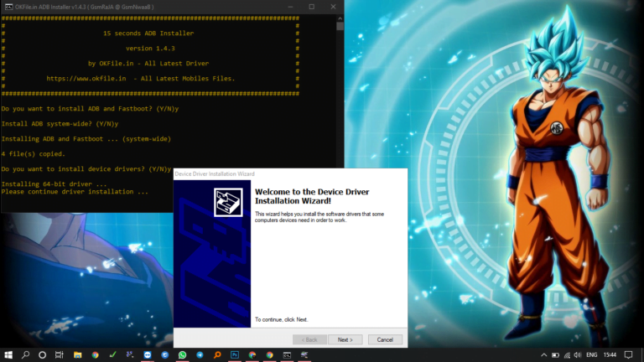Click 'Do you want to install ADB and Fastboot?' line

pyautogui.click(x=90, y=109)
